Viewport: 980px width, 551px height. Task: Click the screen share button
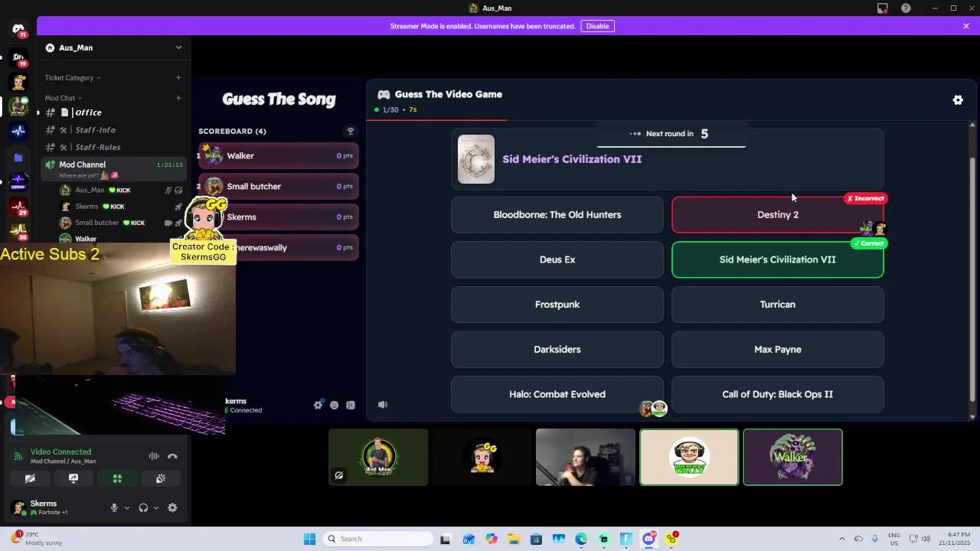[73, 478]
